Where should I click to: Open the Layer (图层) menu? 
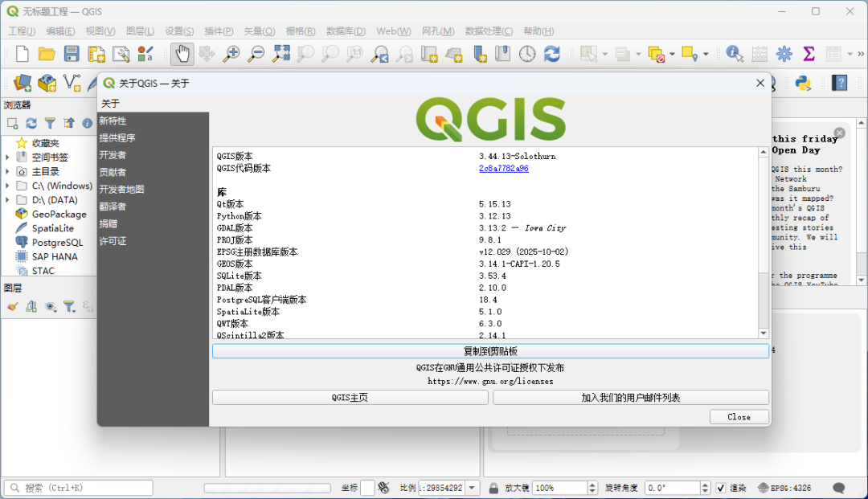click(x=140, y=31)
